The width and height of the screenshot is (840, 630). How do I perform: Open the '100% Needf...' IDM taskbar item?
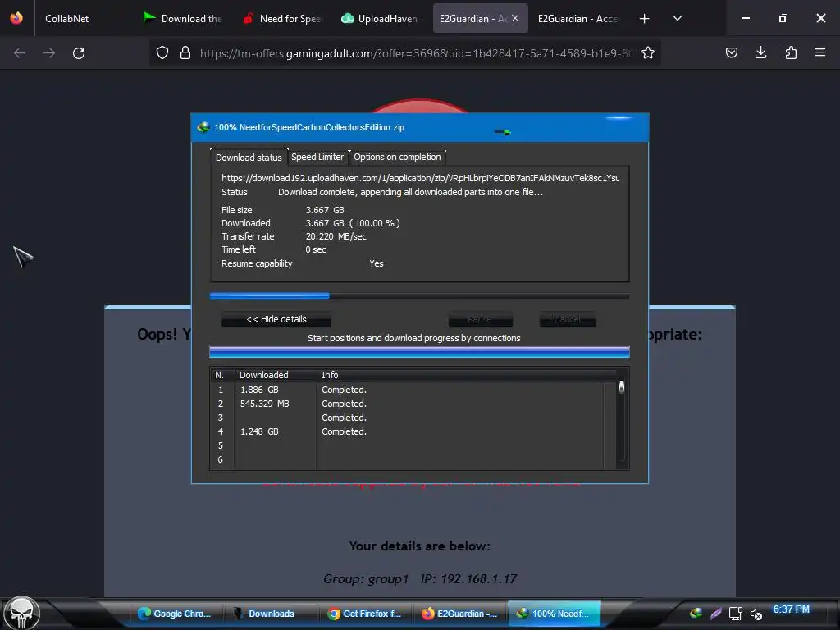pyautogui.click(x=554, y=614)
